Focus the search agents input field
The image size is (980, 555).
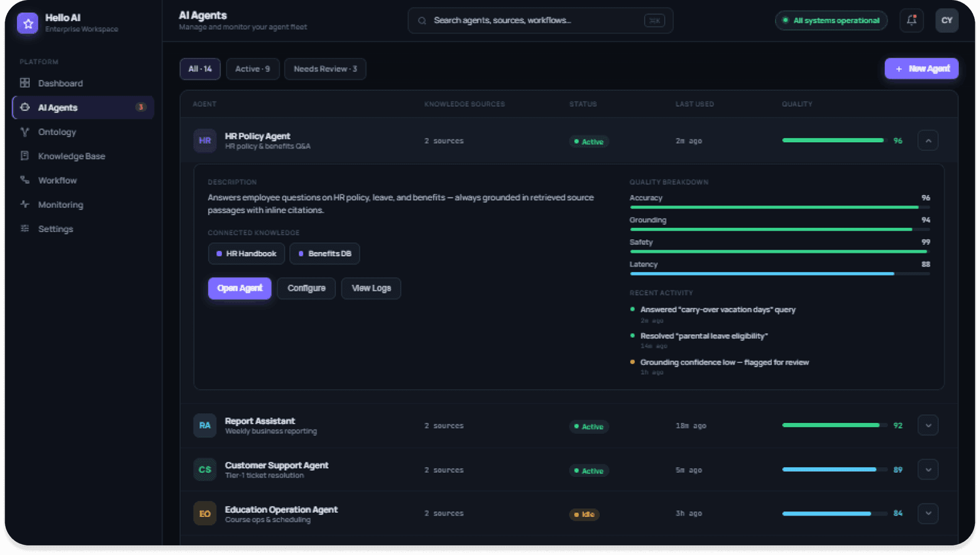[x=540, y=20]
